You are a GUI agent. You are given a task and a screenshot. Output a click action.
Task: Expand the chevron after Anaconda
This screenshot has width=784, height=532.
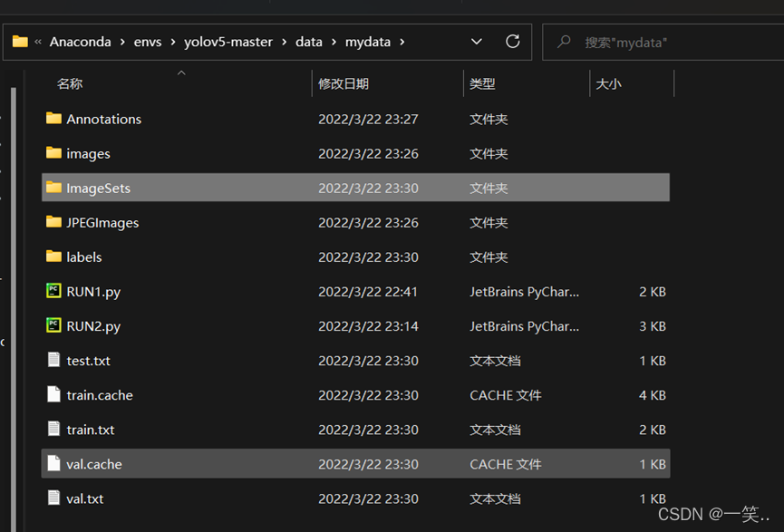click(x=122, y=42)
